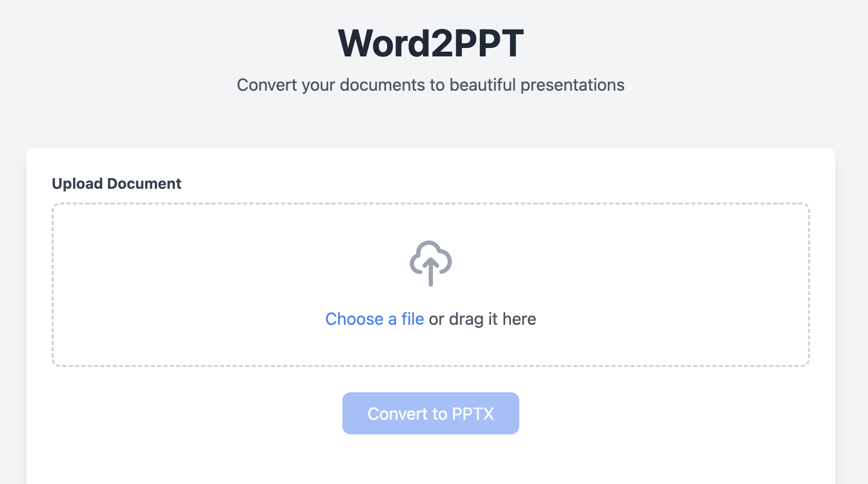Select the upward arrow inside the cloud icon
This screenshot has height=484, width=868.
(x=431, y=269)
